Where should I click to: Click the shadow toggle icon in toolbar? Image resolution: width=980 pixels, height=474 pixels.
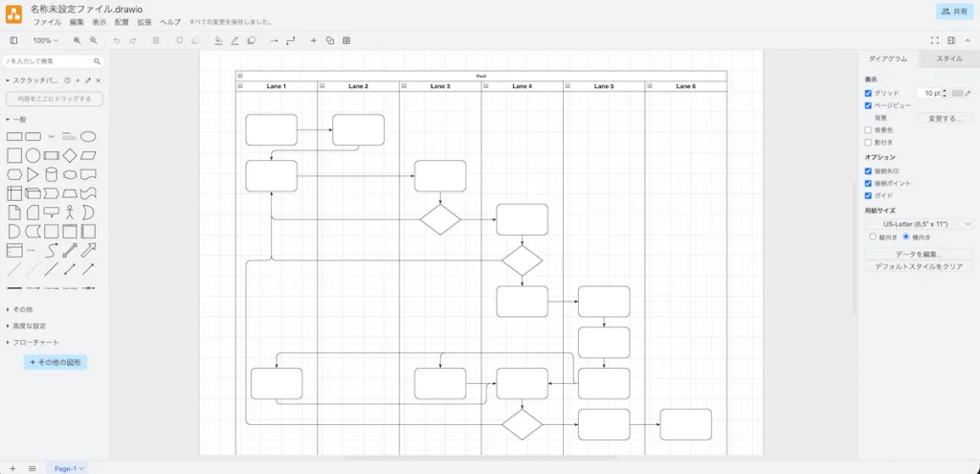[x=252, y=40]
